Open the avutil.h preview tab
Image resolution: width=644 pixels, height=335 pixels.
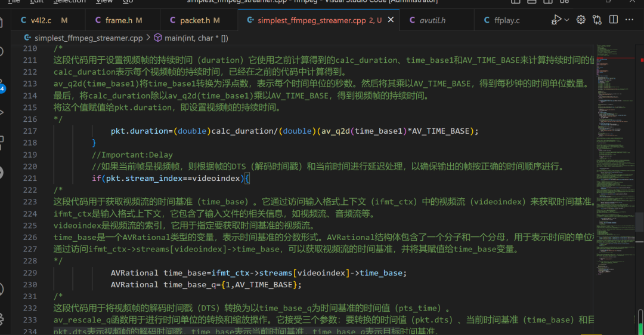[432, 20]
